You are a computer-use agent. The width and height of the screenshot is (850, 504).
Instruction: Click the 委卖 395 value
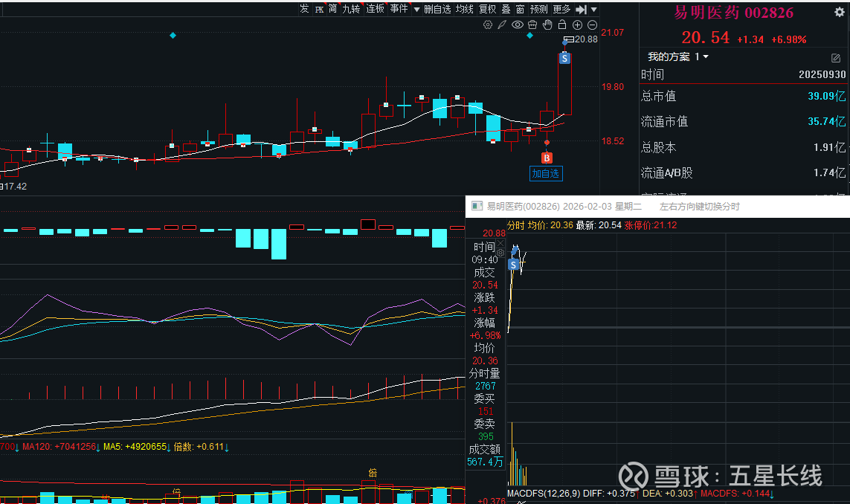click(x=485, y=437)
